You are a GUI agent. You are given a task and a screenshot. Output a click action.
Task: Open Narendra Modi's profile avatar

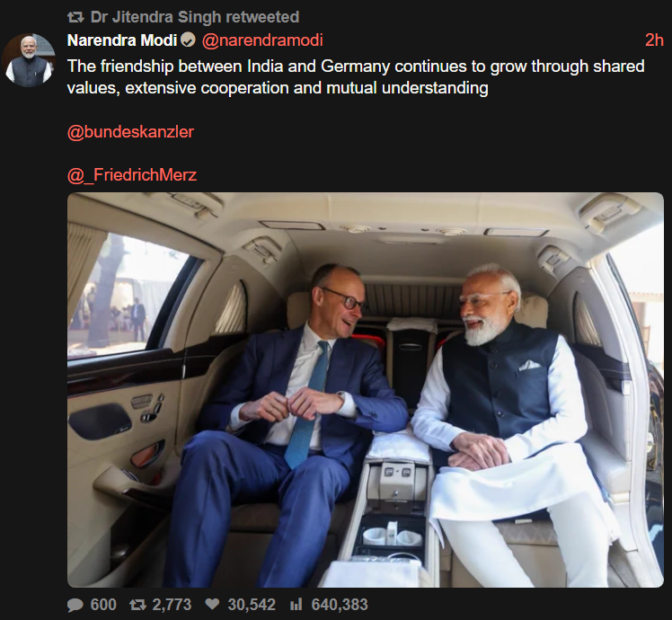tap(29, 61)
